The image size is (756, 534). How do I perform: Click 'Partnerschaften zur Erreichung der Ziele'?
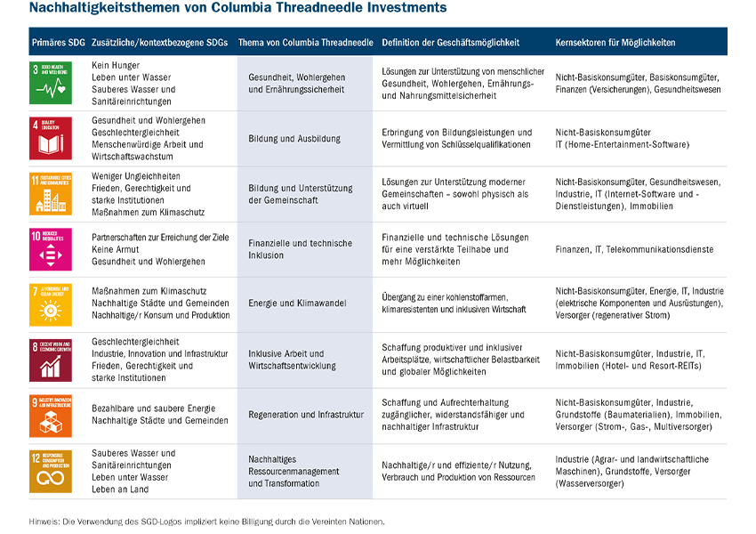pos(161,238)
